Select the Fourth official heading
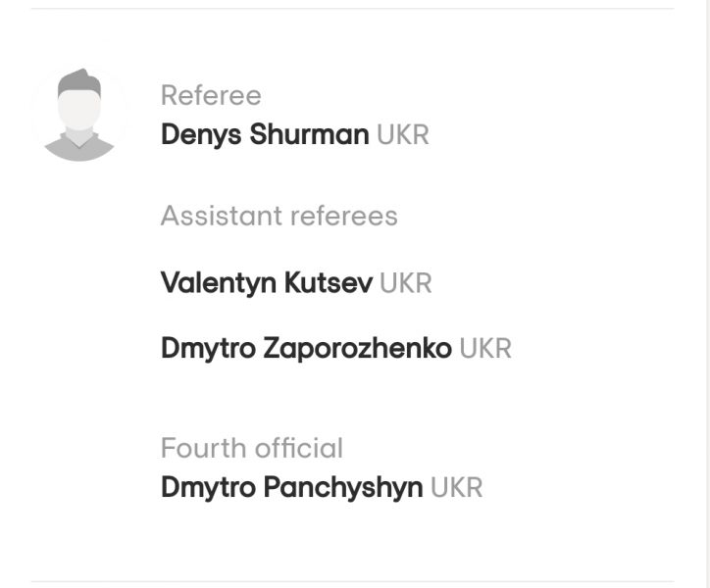Viewport: 710px width, 588px height. pyautogui.click(x=252, y=448)
